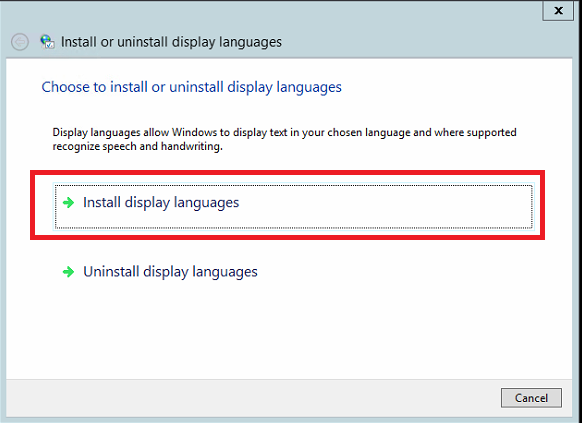Choose Uninstall display languages
Screen dimensions: 582x423
tap(170, 272)
